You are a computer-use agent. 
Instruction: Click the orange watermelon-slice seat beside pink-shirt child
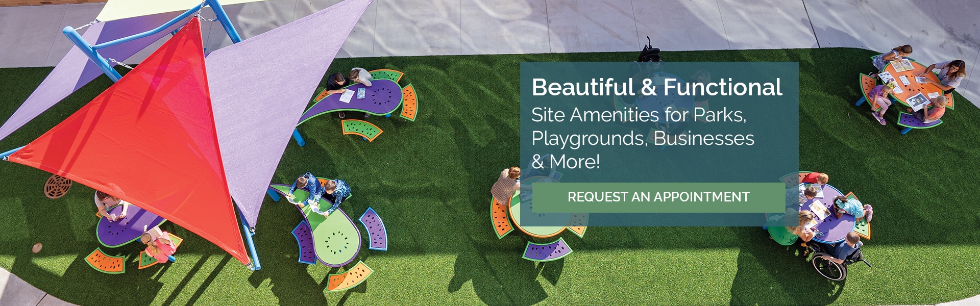pos(105,261)
